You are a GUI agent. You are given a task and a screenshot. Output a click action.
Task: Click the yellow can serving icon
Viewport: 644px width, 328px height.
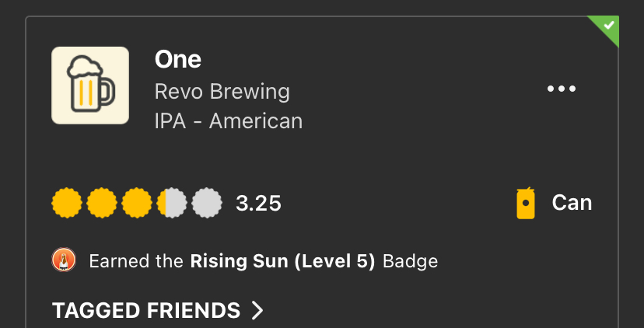click(526, 204)
